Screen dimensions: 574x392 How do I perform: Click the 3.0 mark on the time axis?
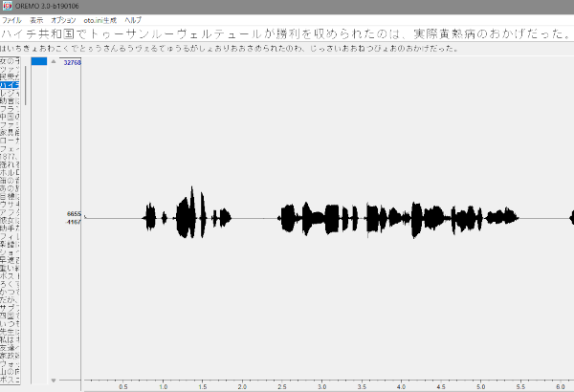[321, 387]
